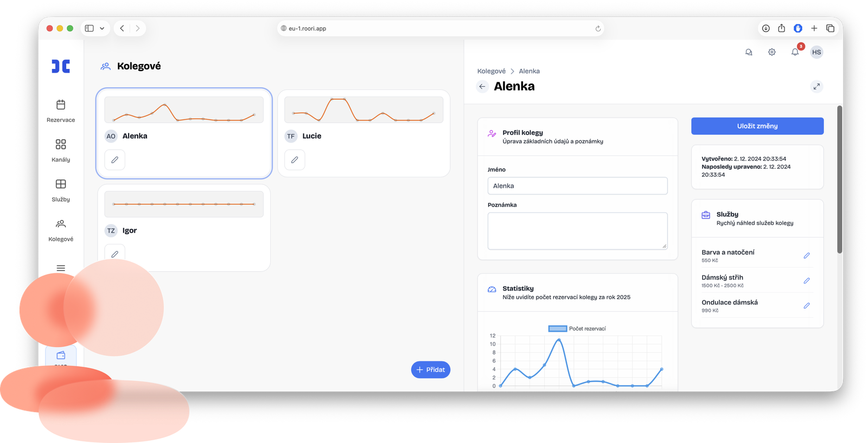The height and width of the screenshot is (443, 868).
Task: Go to Služby in the sidebar
Action: coord(61,190)
